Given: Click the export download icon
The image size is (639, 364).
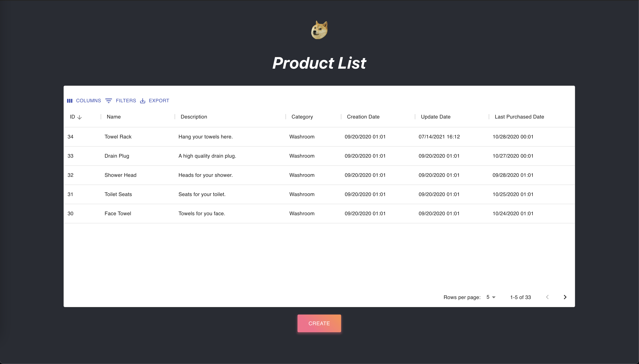Looking at the screenshot, I should click(143, 101).
